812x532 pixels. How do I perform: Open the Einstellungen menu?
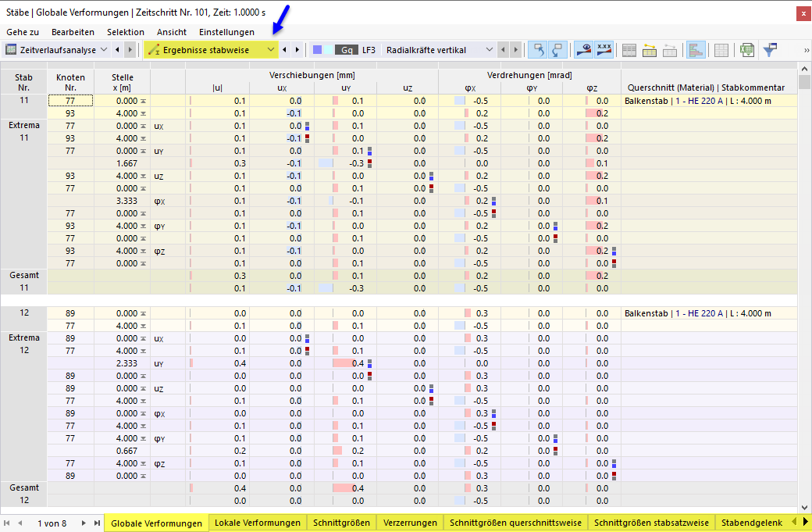click(226, 32)
